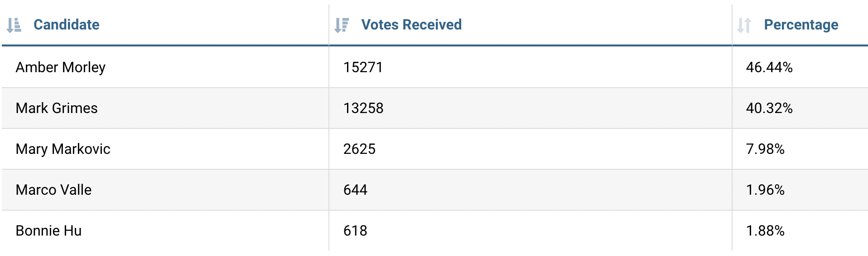Click the 7.98% percentage cell
The image size is (868, 256).
coord(765,149)
